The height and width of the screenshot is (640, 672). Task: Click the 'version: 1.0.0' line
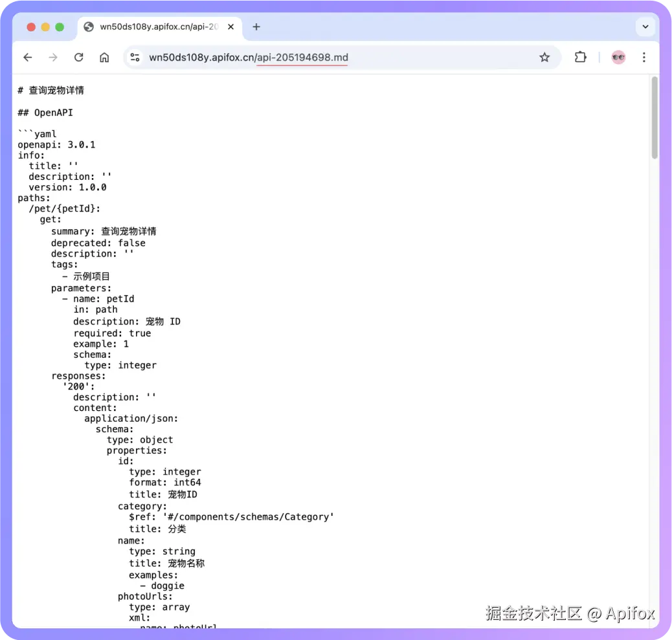click(68, 187)
